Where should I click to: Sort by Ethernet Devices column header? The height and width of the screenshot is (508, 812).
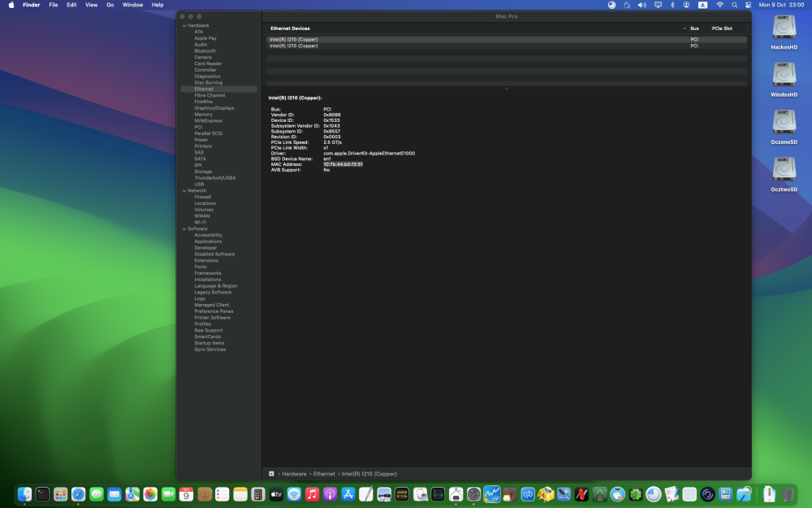pyautogui.click(x=290, y=28)
